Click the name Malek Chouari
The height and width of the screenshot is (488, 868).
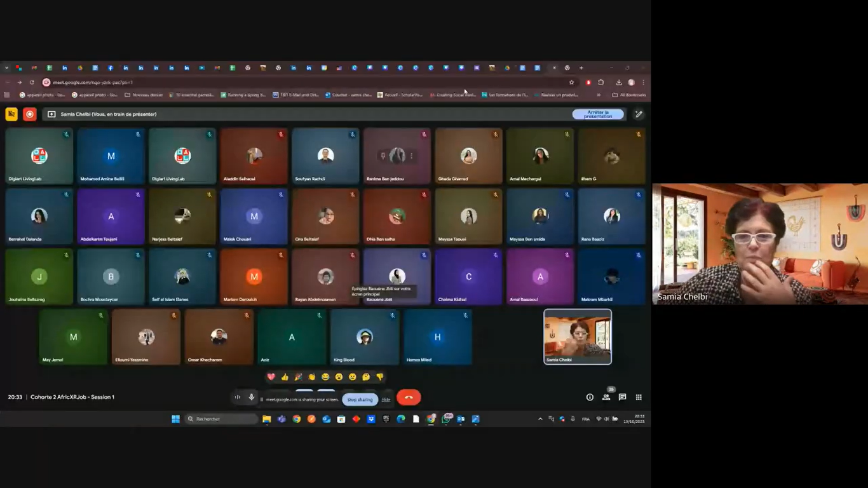click(238, 240)
